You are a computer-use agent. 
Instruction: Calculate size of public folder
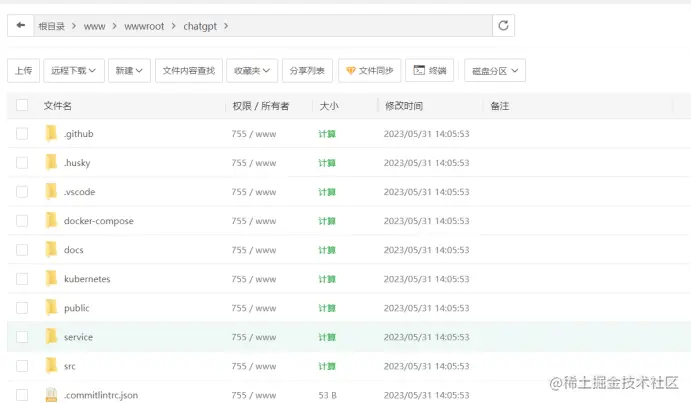327,308
